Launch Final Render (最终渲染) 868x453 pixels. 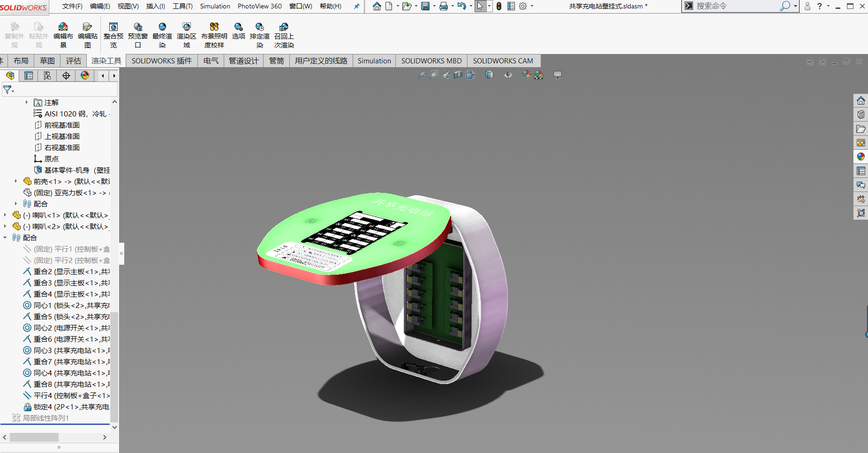pyautogui.click(x=162, y=35)
